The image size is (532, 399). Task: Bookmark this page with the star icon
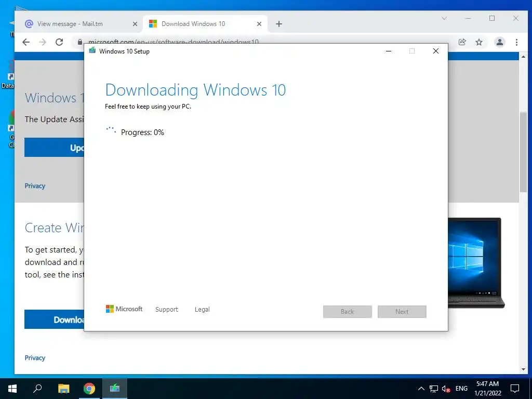pos(478,42)
